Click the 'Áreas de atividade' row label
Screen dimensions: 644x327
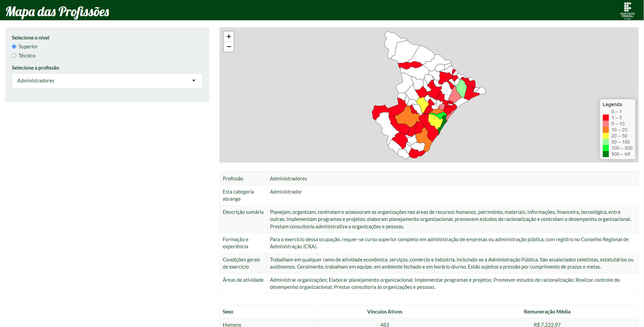coord(243,280)
